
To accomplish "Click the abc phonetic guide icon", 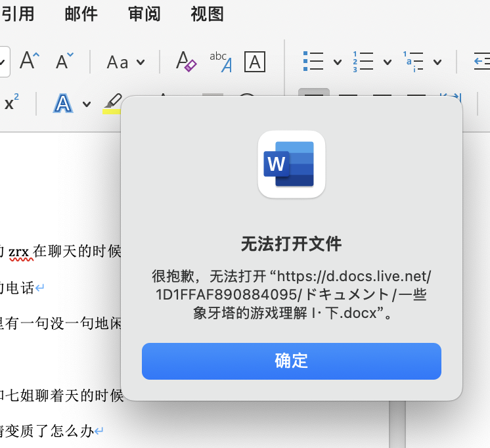I will tap(221, 62).
